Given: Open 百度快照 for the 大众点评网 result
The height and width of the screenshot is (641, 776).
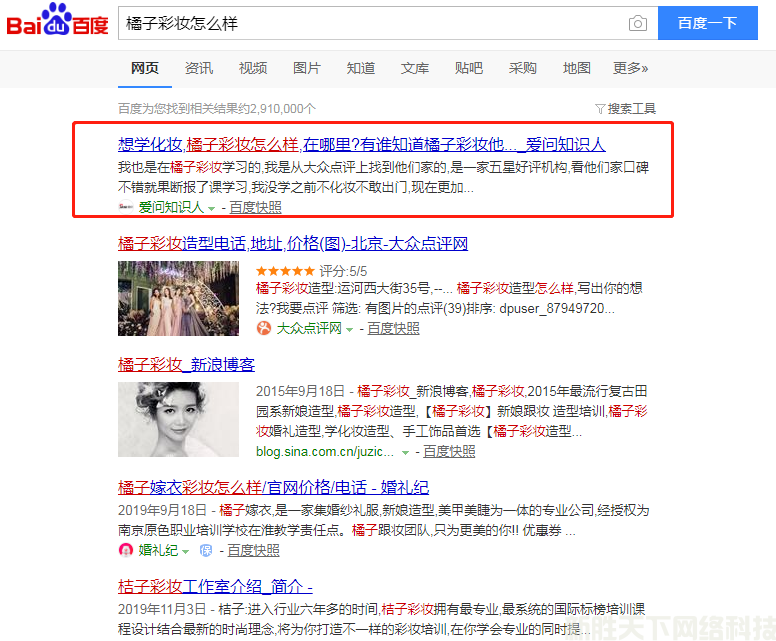Looking at the screenshot, I should [x=393, y=328].
